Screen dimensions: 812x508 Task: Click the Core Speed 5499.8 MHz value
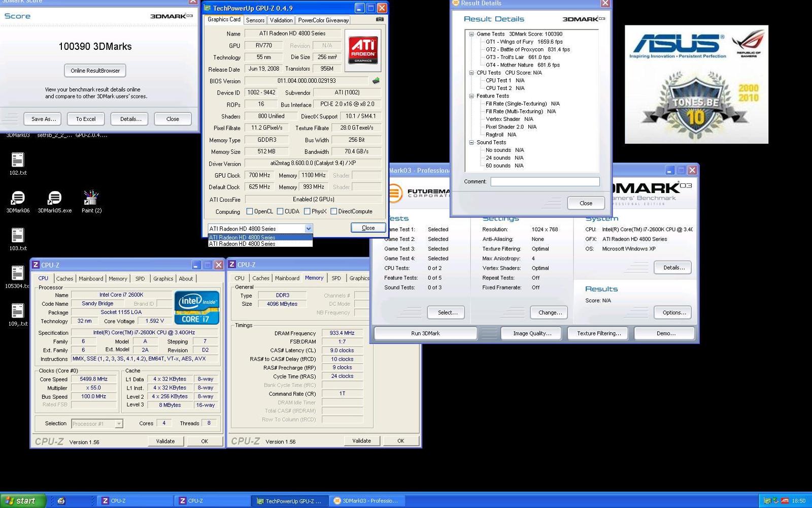point(94,379)
